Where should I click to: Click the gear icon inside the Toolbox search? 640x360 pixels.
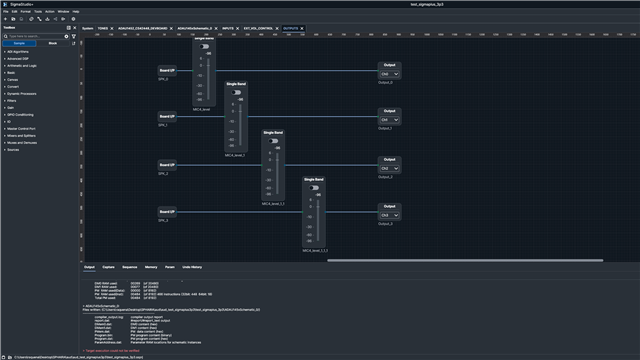click(67, 36)
